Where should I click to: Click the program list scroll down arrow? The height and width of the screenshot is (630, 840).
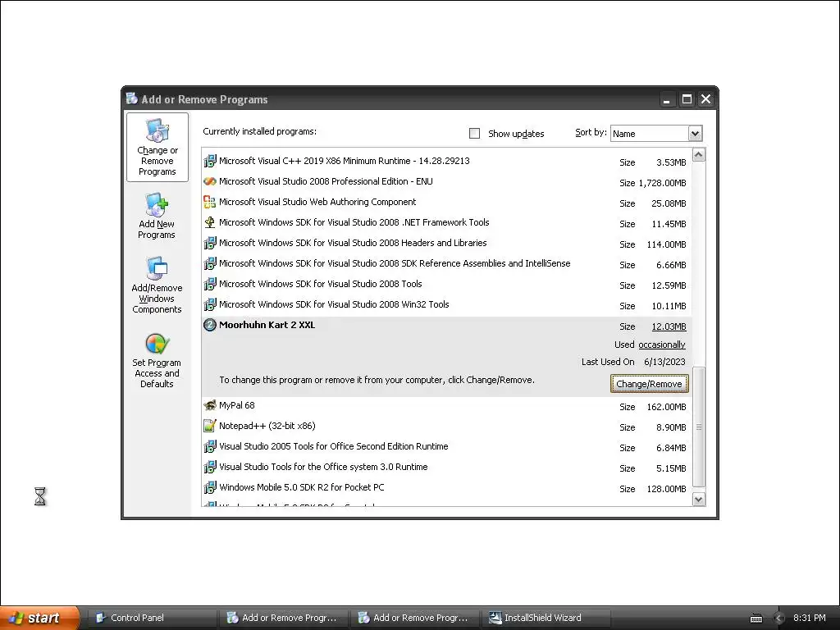click(699, 500)
